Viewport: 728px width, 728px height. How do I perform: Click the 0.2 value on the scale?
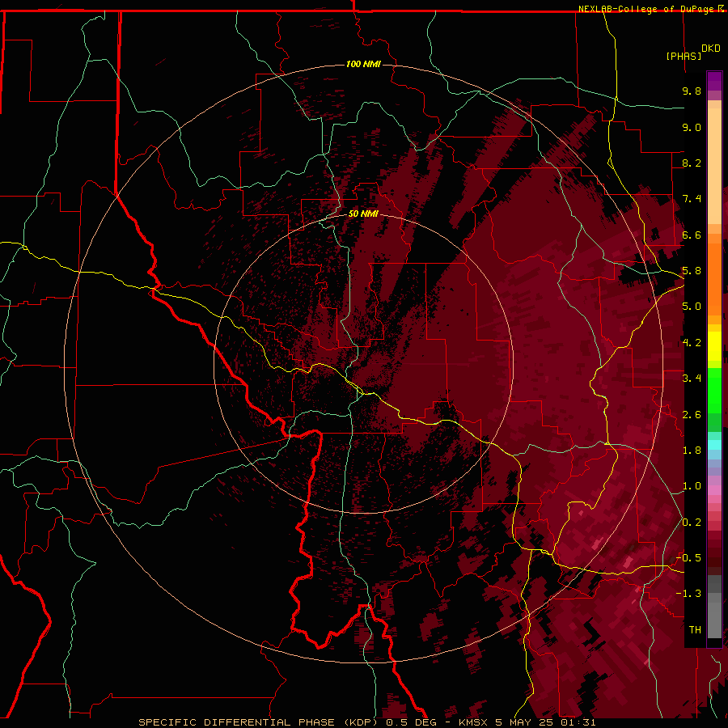coord(692,523)
